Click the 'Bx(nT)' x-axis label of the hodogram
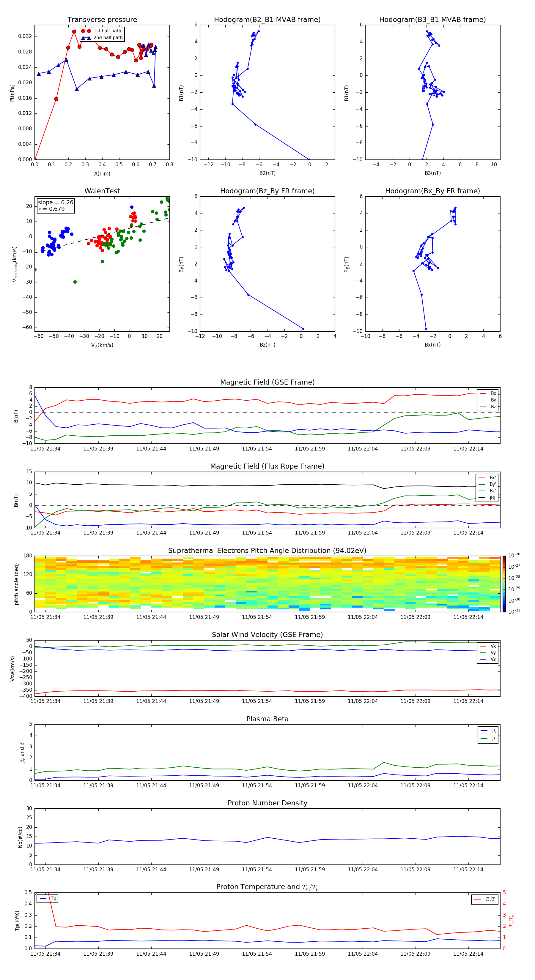The width and height of the screenshot is (535, 980). [x=432, y=345]
